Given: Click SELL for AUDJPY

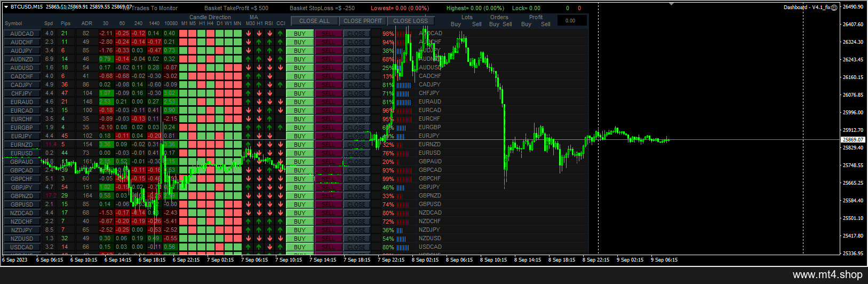Looking at the screenshot, I should [x=329, y=51].
